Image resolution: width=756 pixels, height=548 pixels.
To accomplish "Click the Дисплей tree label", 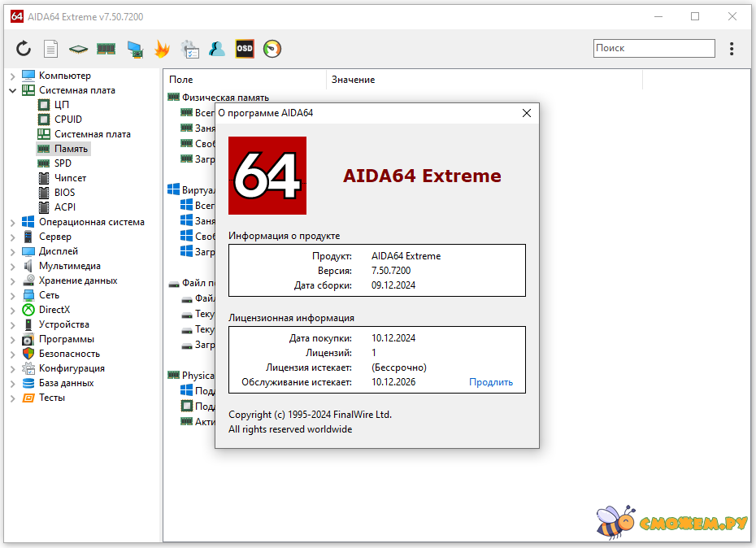I will point(59,251).
